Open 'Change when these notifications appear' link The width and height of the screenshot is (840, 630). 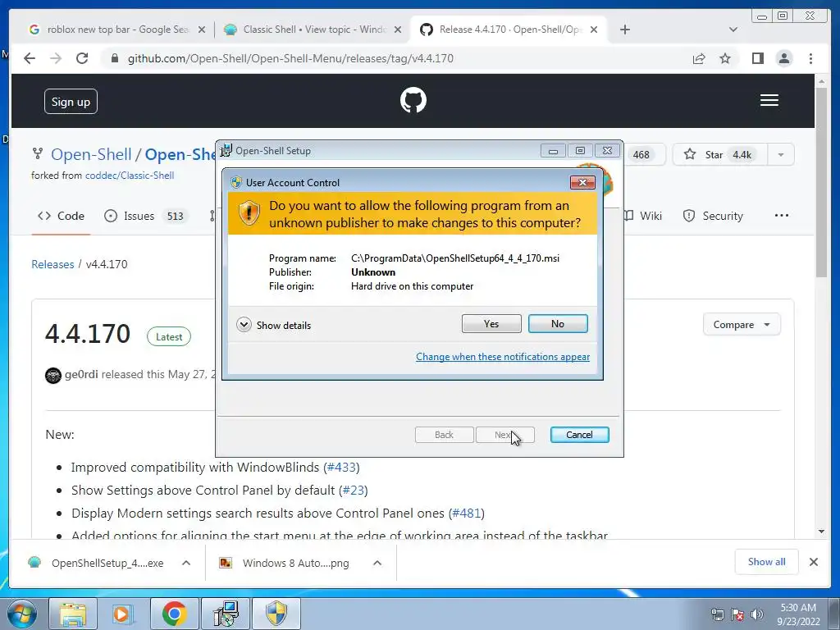pos(503,357)
